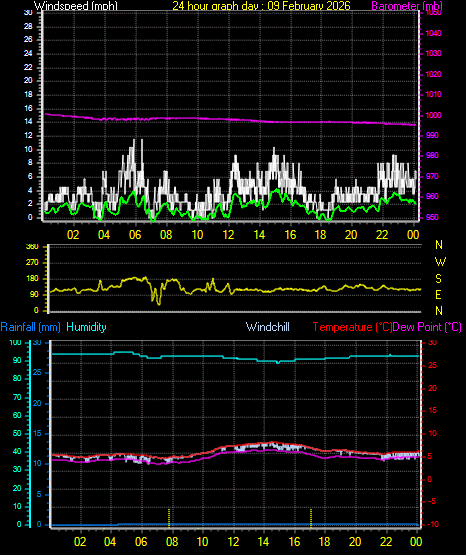Screen dimensions: 466x555
Task: Click hour label 12 under the windspeed graph
Action: tap(228, 235)
